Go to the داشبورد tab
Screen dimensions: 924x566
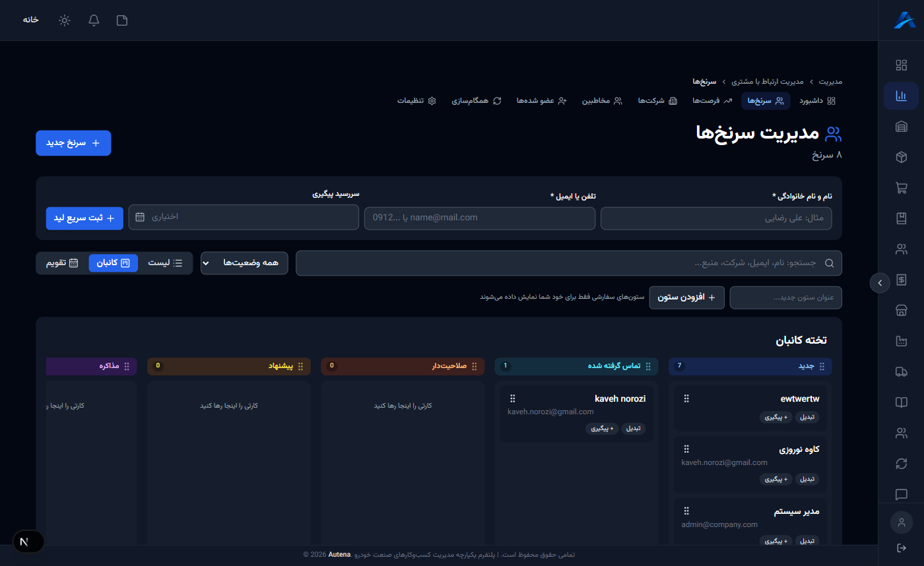[x=817, y=101]
